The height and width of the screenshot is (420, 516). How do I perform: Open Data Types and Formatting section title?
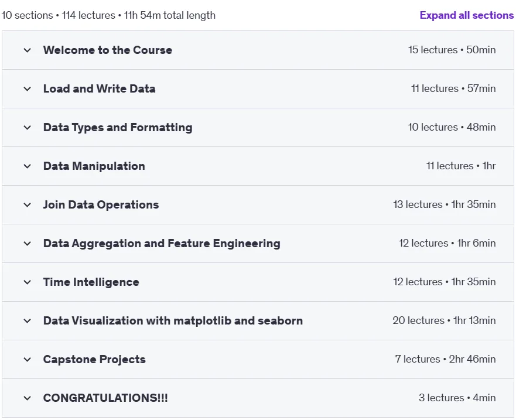pyautogui.click(x=118, y=127)
